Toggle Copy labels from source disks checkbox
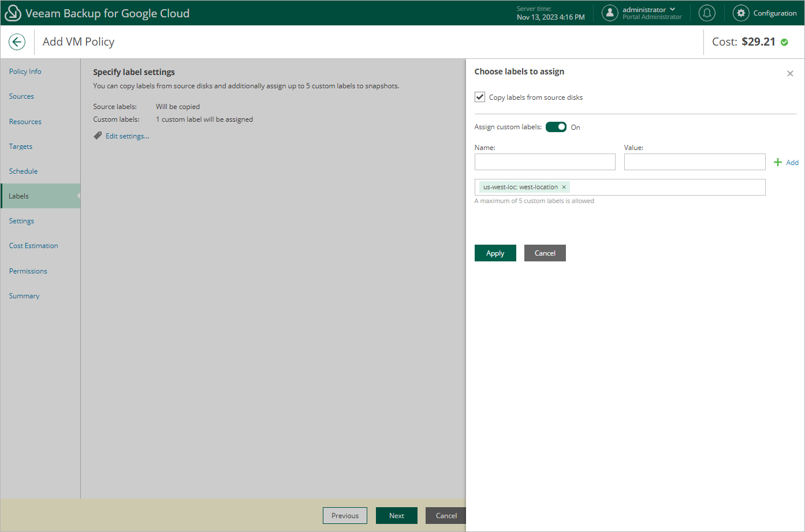805x532 pixels. pyautogui.click(x=480, y=97)
